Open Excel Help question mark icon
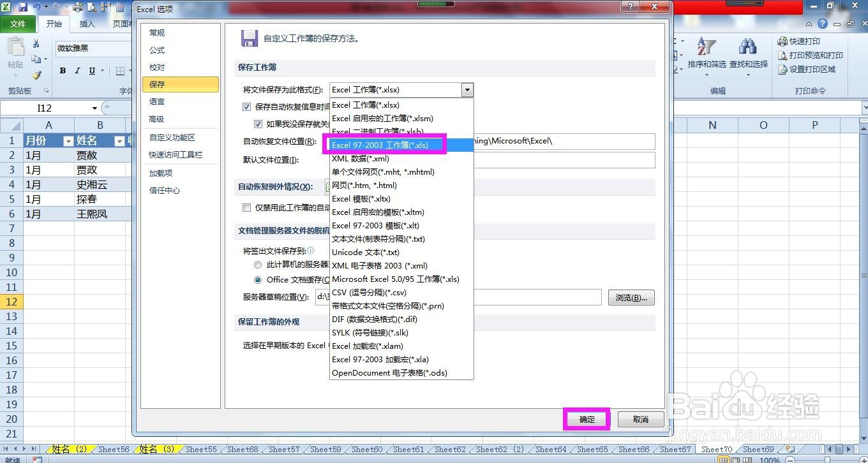The width and height of the screenshot is (868, 463). (823, 24)
